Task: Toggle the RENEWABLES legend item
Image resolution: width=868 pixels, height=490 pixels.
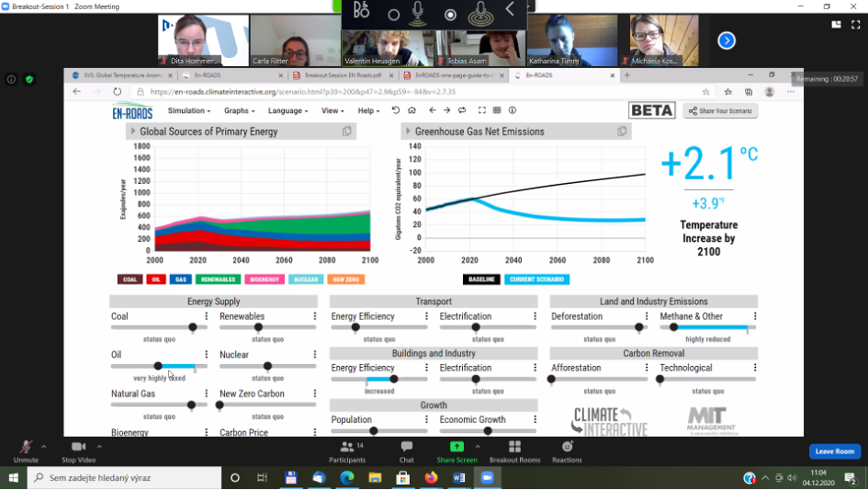Action: [x=218, y=279]
